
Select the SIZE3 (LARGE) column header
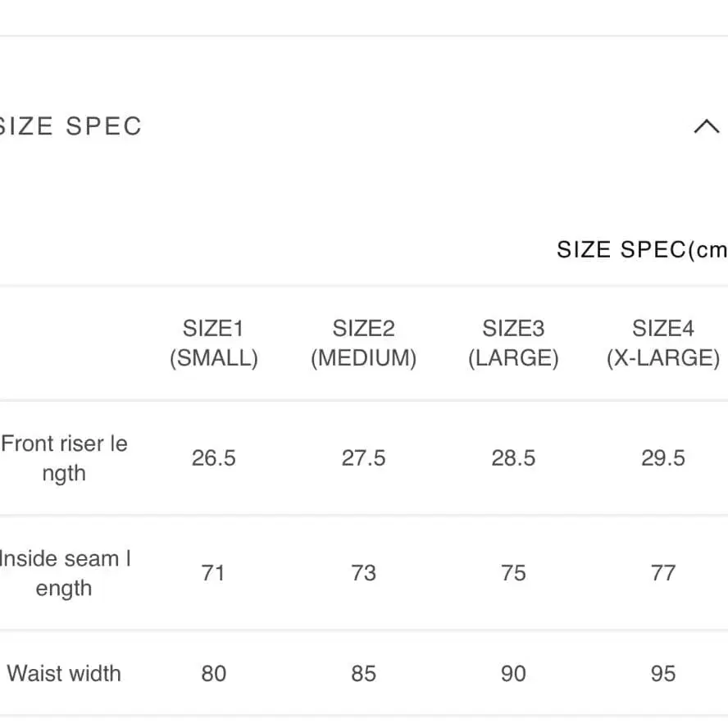tap(513, 344)
